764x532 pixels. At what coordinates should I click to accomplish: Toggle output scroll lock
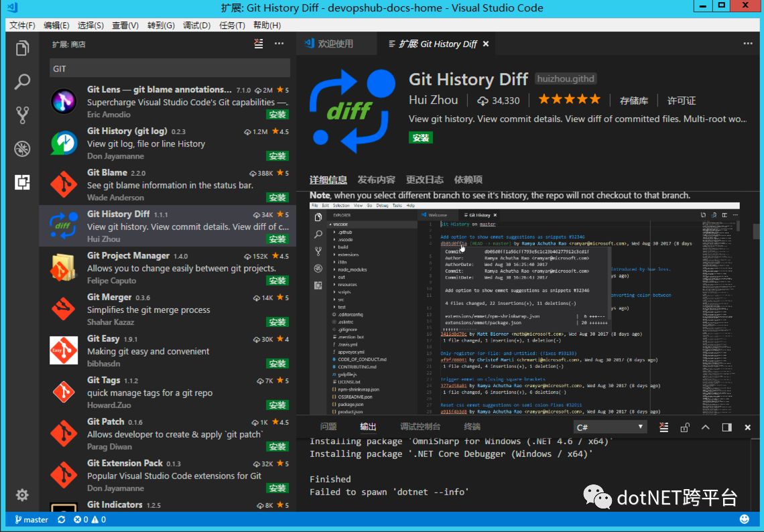(684, 427)
